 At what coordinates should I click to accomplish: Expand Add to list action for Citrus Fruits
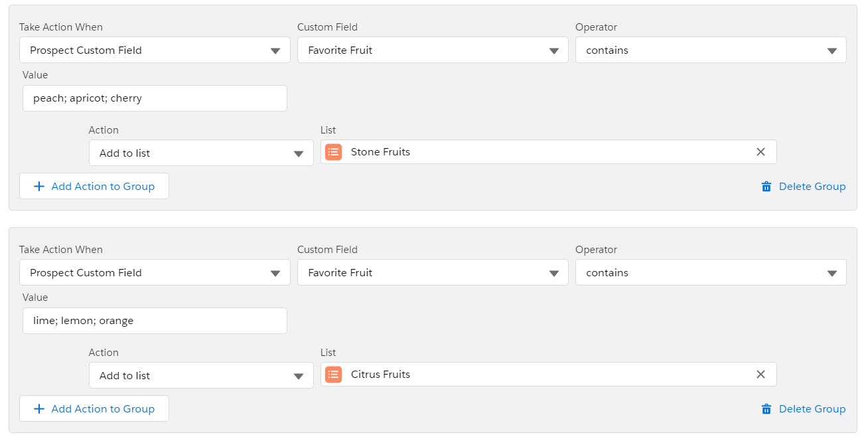(201, 375)
